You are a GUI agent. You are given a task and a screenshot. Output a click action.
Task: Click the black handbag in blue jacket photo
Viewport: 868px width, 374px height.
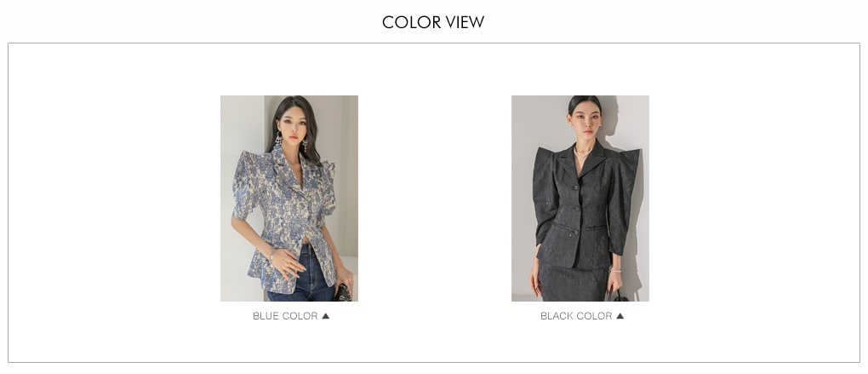343,293
